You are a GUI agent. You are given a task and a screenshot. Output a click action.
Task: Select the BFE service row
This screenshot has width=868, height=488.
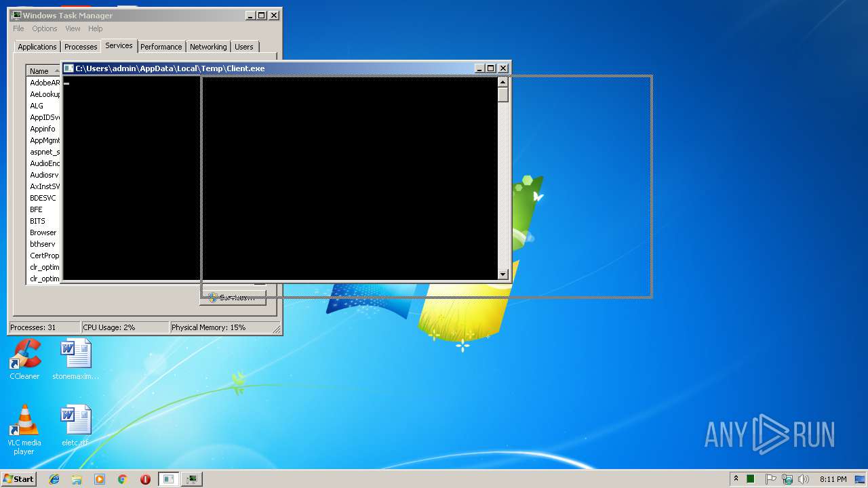point(44,209)
